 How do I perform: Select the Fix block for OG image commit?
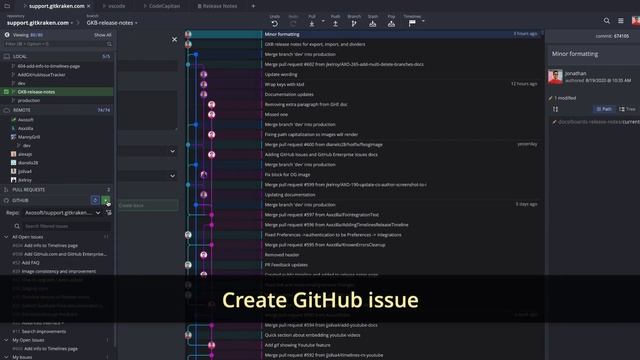point(364,175)
